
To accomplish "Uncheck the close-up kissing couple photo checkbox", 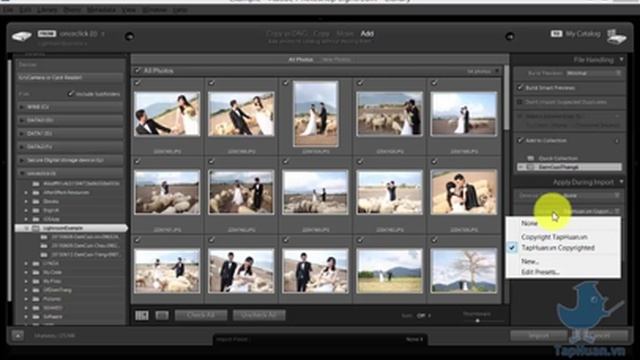I will pos(434,161).
